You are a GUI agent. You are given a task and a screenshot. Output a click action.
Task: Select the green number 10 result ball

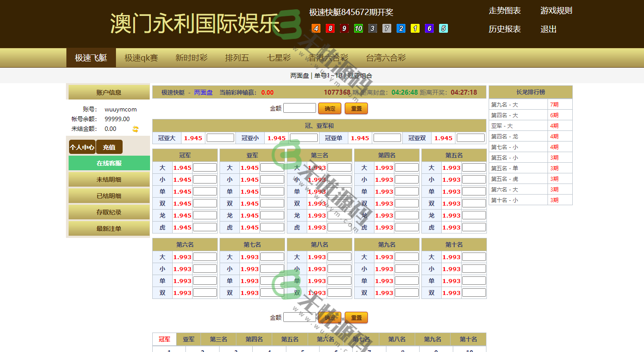(359, 28)
